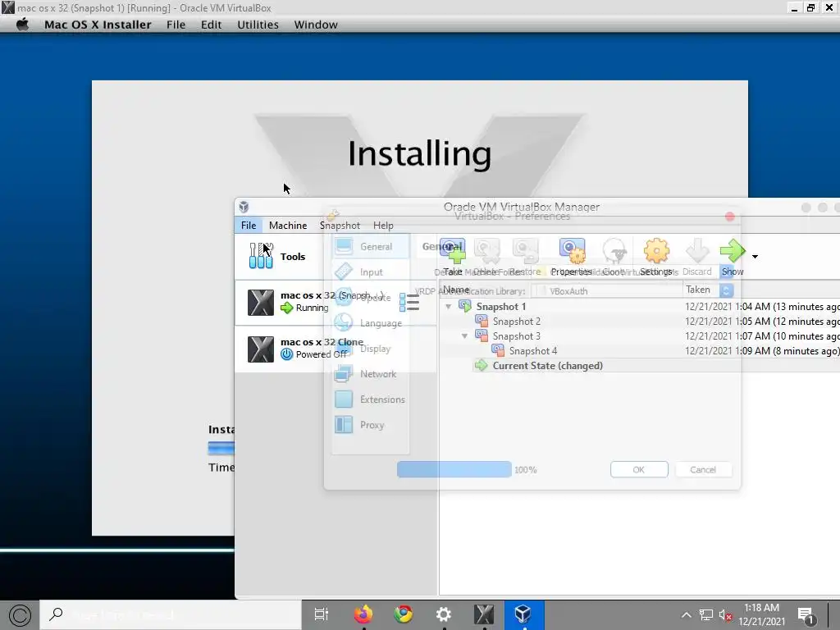Viewport: 840px width, 630px height.
Task: Launch Chrome from the taskbar
Action: [x=404, y=614]
